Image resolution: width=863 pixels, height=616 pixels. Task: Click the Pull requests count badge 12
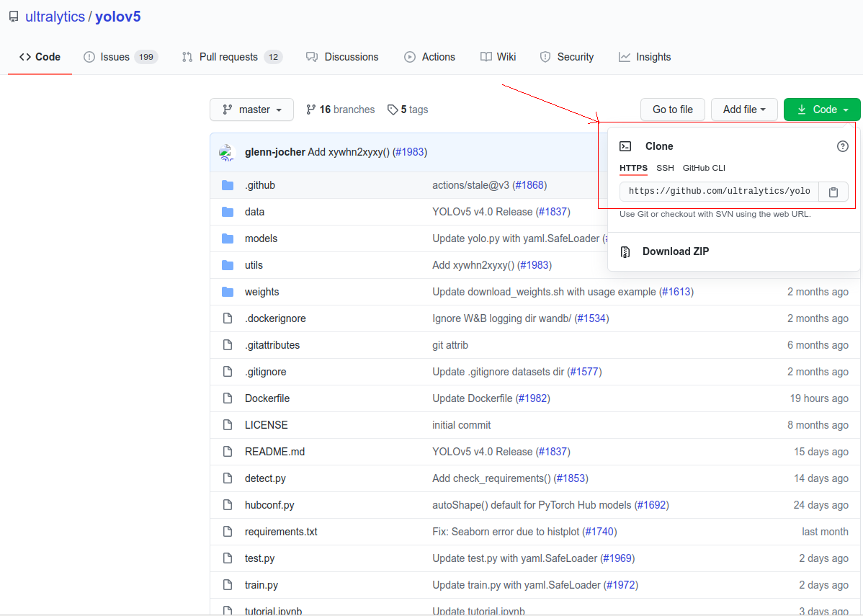pyautogui.click(x=273, y=57)
